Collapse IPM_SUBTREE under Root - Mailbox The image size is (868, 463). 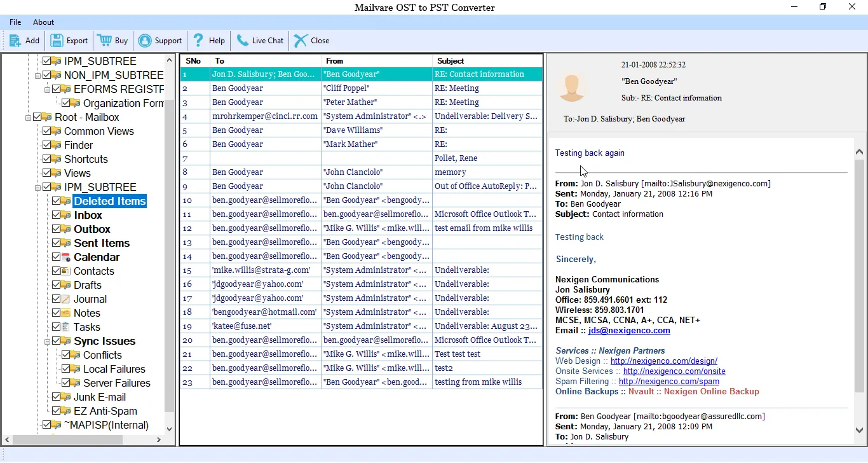pyautogui.click(x=38, y=187)
